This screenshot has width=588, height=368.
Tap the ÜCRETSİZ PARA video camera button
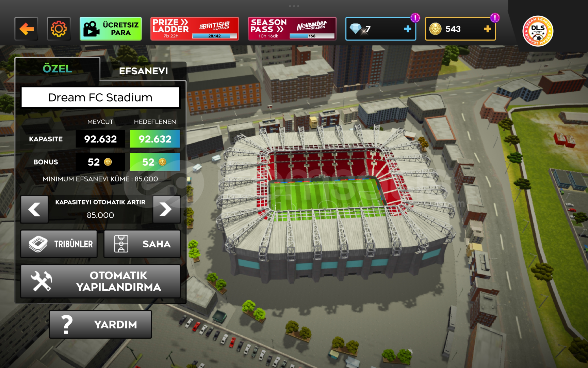[x=111, y=29]
